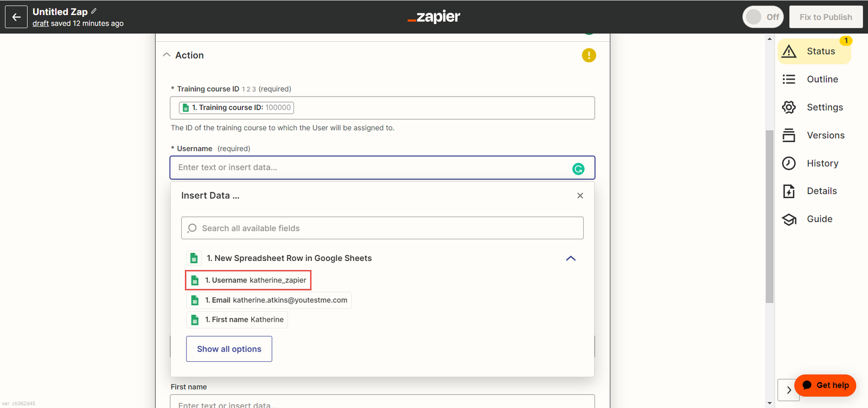This screenshot has height=408, width=868.
Task: Click the pencil icon to rename the Zap
Action: point(94,11)
